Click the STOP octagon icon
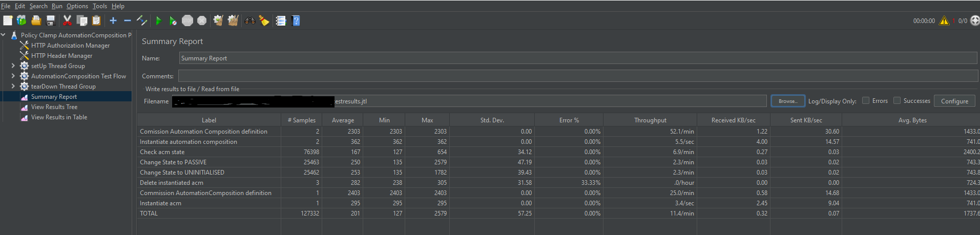980x235 pixels. point(187,20)
